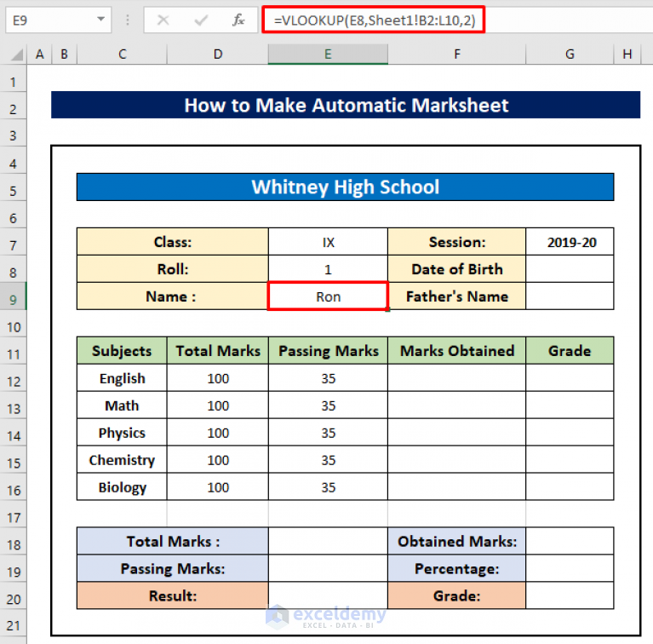The image size is (653, 644).
Task: Select column E header
Action: (x=328, y=55)
